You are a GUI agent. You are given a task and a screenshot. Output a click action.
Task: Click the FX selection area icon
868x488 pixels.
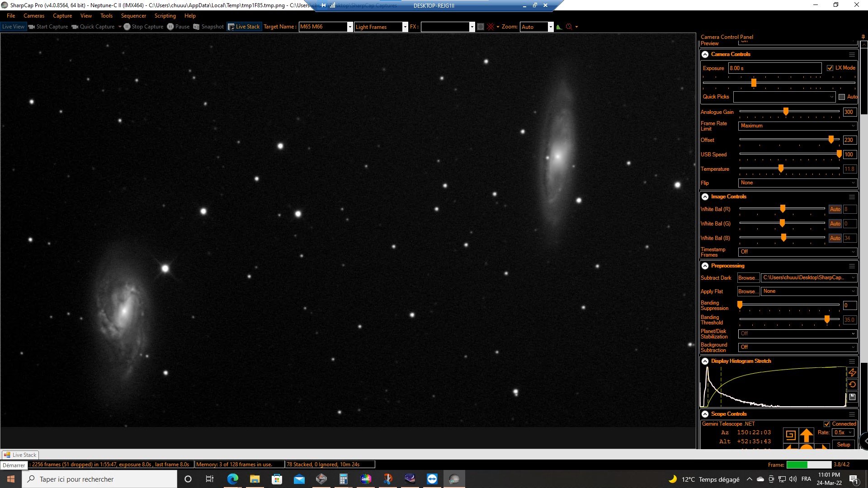point(481,27)
